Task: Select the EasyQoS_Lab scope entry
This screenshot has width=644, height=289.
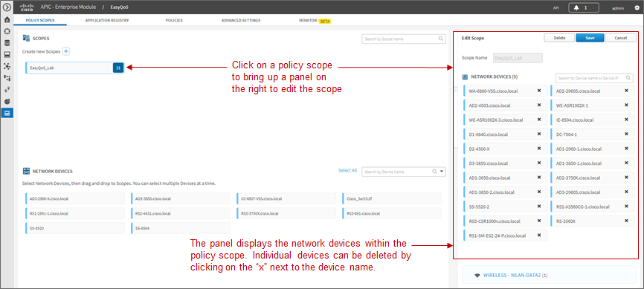Action: coord(74,68)
